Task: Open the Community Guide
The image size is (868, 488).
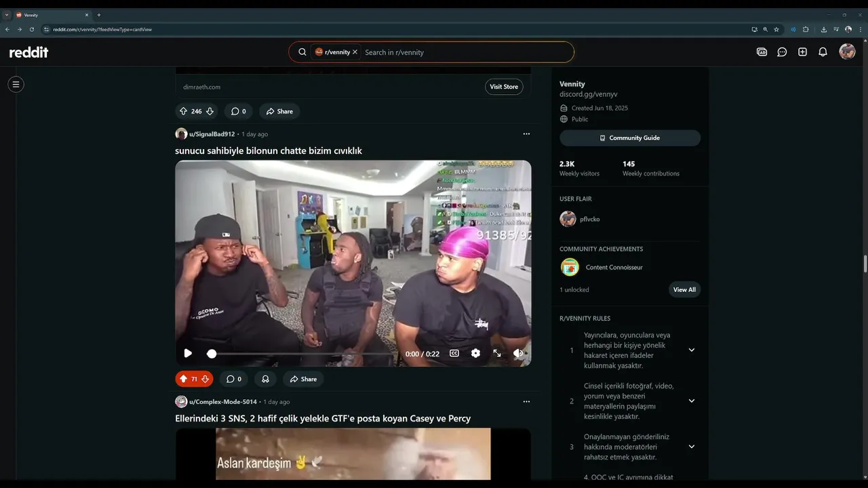Action: 630,138
